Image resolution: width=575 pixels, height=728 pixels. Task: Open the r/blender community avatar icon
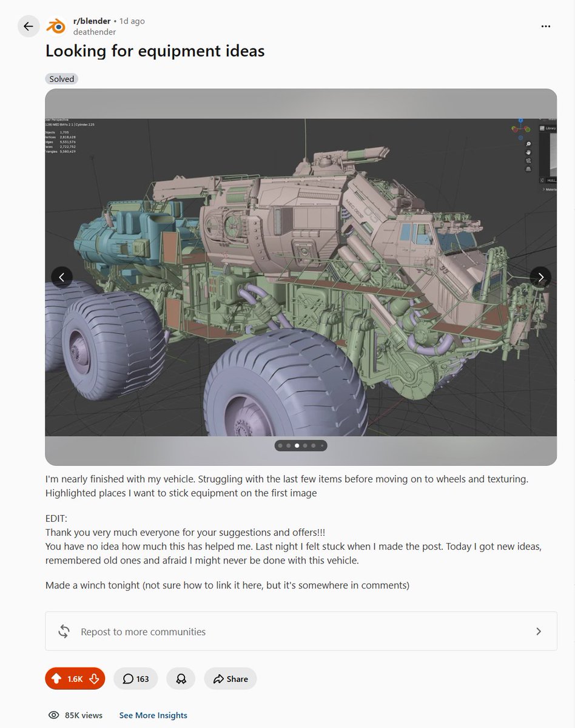tap(56, 26)
